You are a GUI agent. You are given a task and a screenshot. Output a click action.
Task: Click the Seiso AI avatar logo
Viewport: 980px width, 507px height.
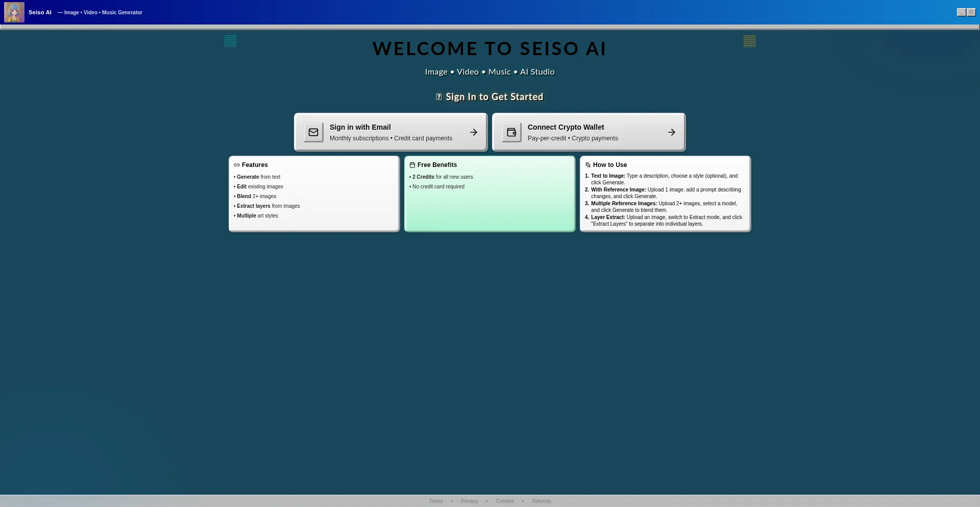click(x=14, y=12)
